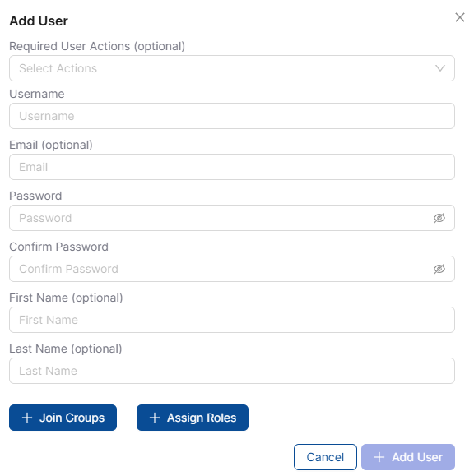Image resolution: width=474 pixels, height=476 pixels.
Task: Select the Password input box
Action: tap(232, 218)
